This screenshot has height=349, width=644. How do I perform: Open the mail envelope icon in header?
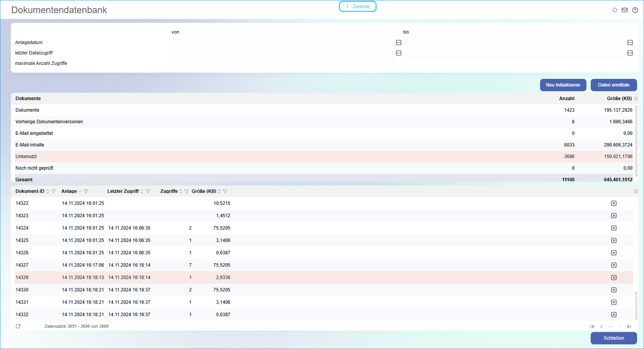coord(625,10)
